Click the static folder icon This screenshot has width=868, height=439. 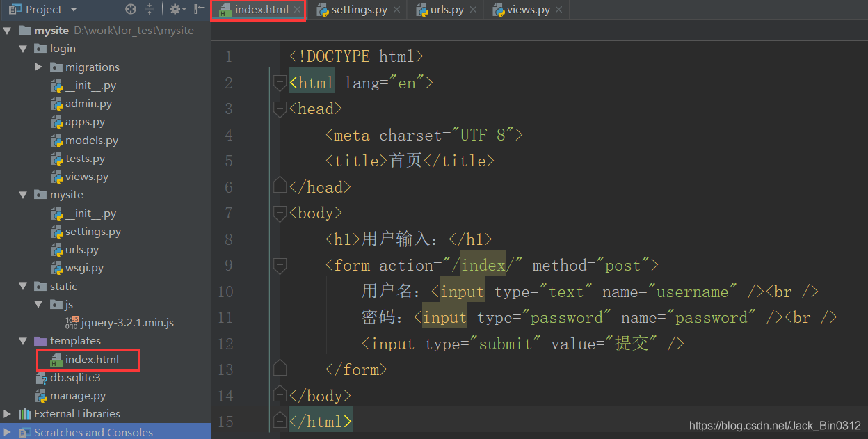pos(41,286)
